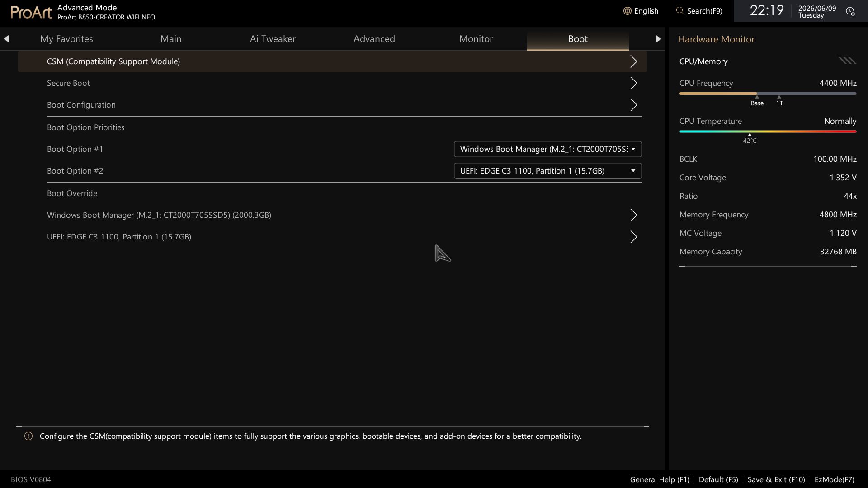The height and width of the screenshot is (488, 868).
Task: Open Boot Option #1 dropdown
Action: 547,149
